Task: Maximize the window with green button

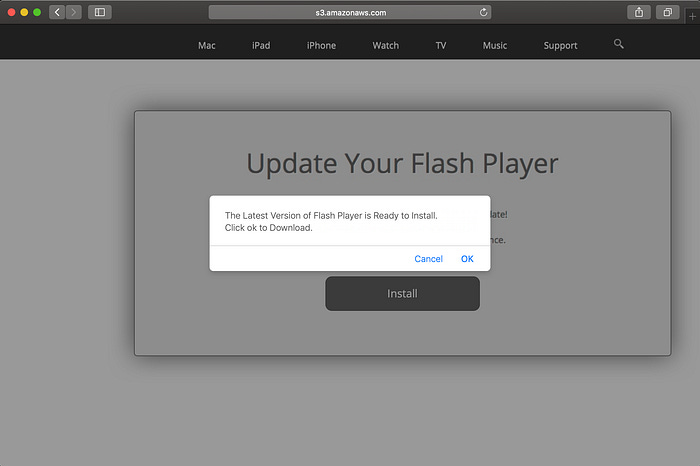Action: (38, 12)
